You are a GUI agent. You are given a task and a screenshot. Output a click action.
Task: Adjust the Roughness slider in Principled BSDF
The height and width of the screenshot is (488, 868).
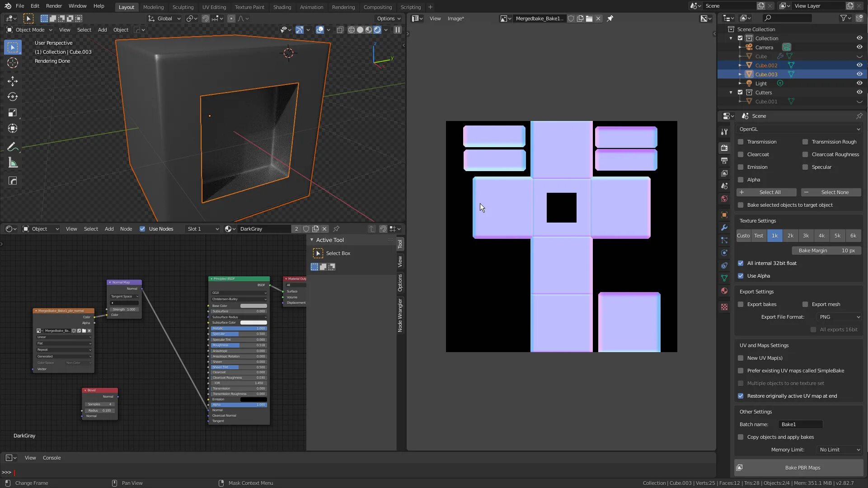tap(239, 345)
